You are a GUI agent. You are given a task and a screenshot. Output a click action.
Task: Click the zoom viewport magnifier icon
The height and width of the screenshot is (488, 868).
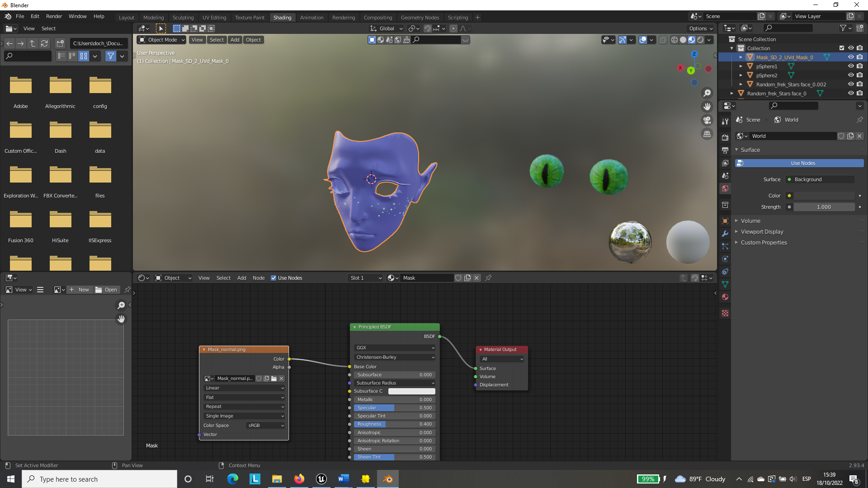707,93
